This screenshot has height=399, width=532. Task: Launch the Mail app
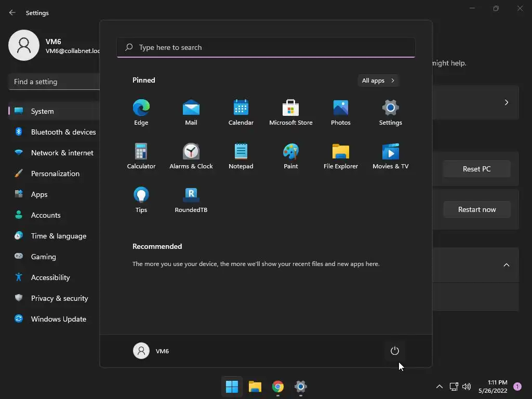click(x=191, y=112)
